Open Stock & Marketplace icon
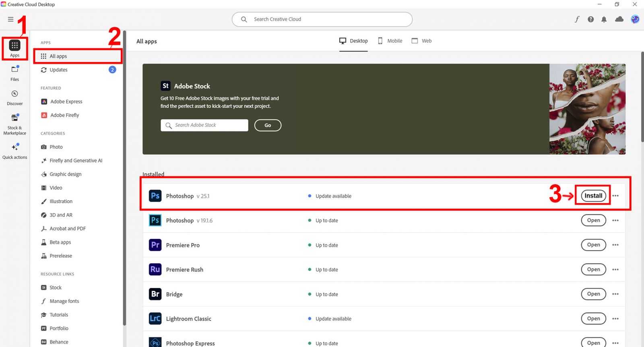 [x=15, y=118]
